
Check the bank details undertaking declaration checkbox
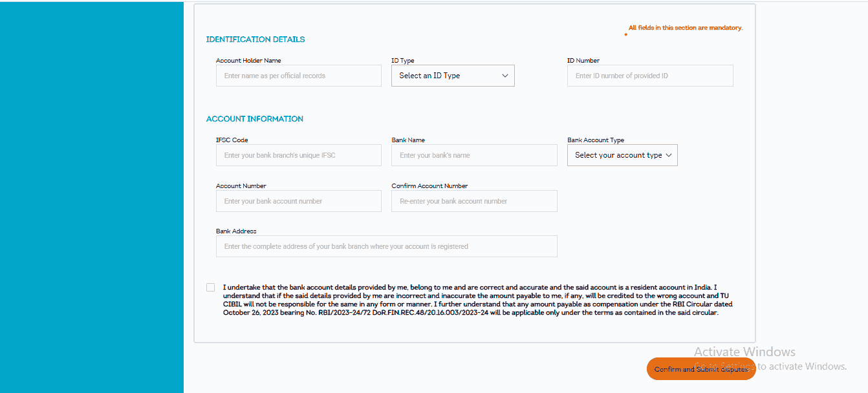(x=210, y=286)
